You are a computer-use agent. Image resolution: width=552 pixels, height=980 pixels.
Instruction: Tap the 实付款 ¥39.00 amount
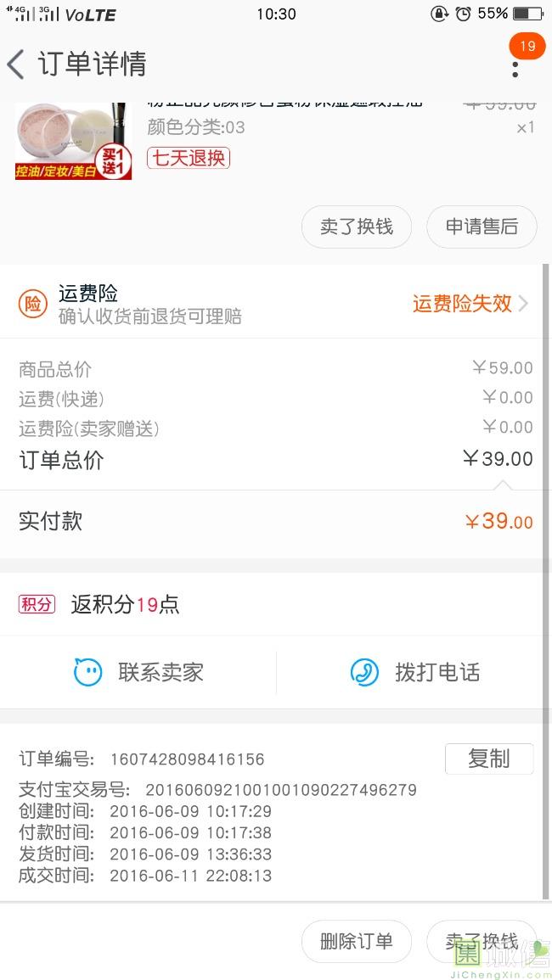(498, 521)
